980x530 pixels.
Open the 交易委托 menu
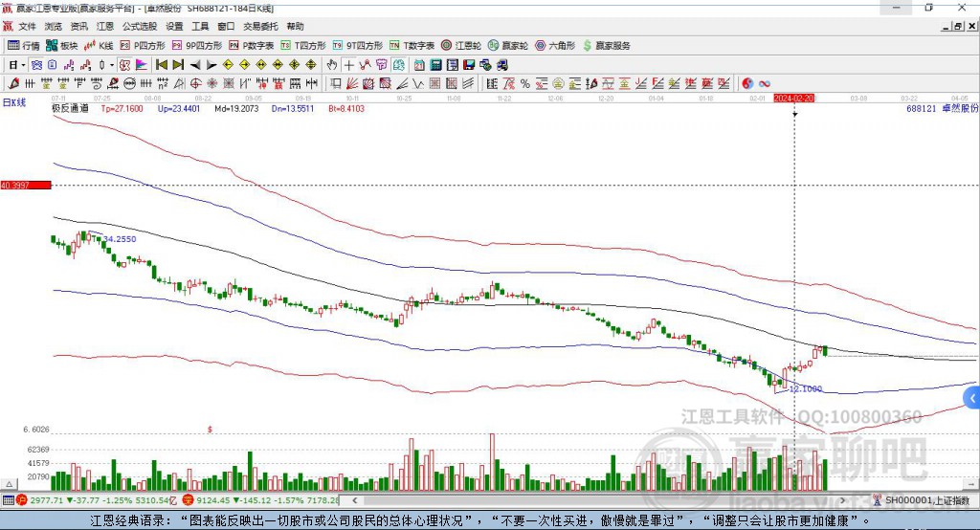click(260, 26)
